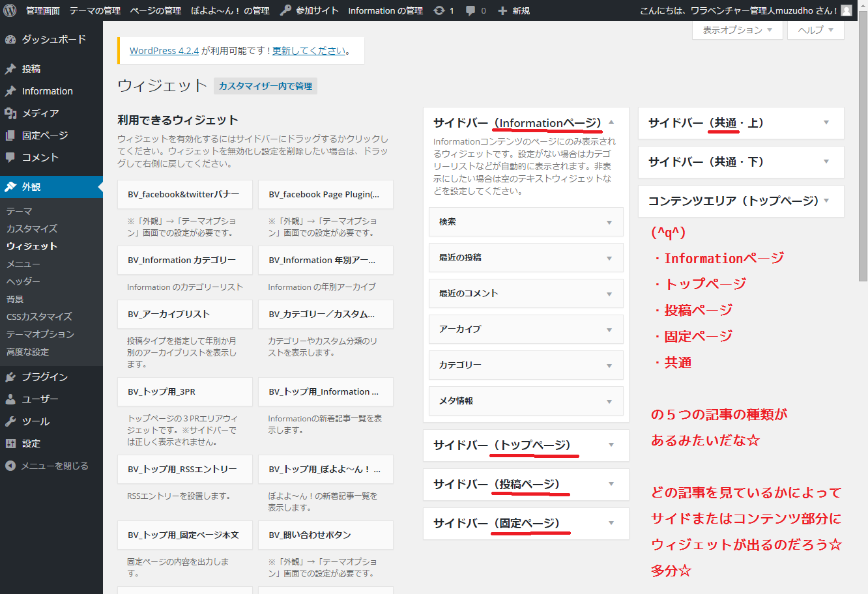This screenshot has height=594, width=868.
Task: Click ページの管理 in the admin bar
Action: point(156,10)
